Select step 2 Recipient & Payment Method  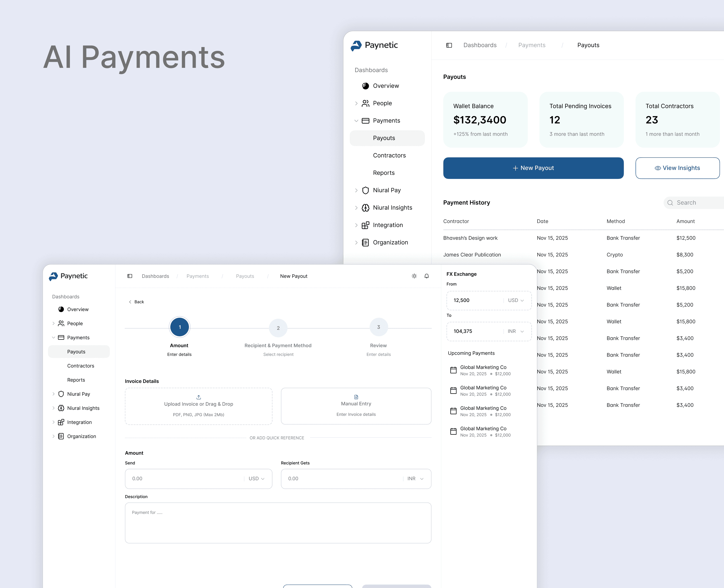[x=278, y=328]
